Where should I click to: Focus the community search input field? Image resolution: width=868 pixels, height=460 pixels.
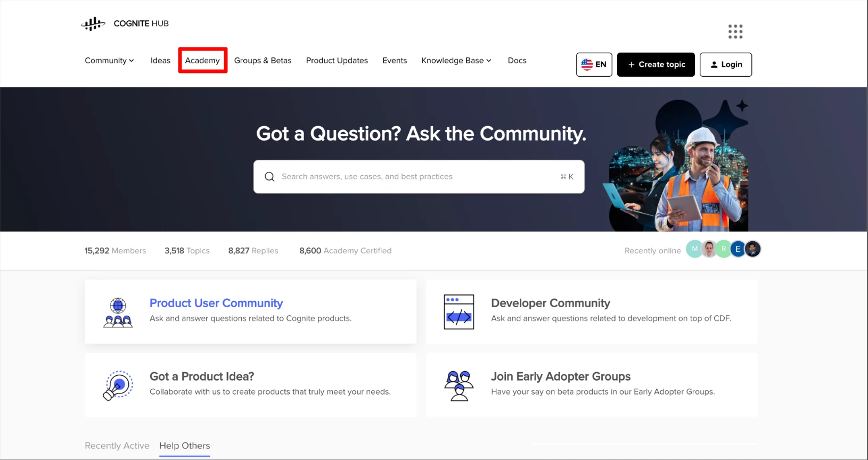(419, 177)
